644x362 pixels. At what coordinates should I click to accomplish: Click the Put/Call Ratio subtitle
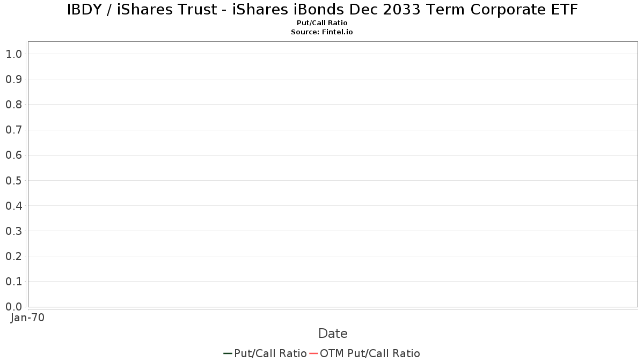322,23
